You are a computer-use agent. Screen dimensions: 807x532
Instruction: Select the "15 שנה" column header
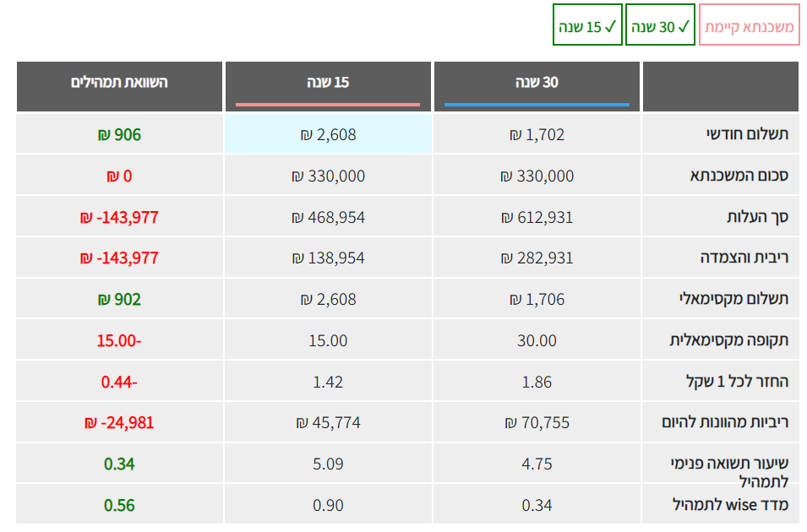pyautogui.click(x=328, y=83)
